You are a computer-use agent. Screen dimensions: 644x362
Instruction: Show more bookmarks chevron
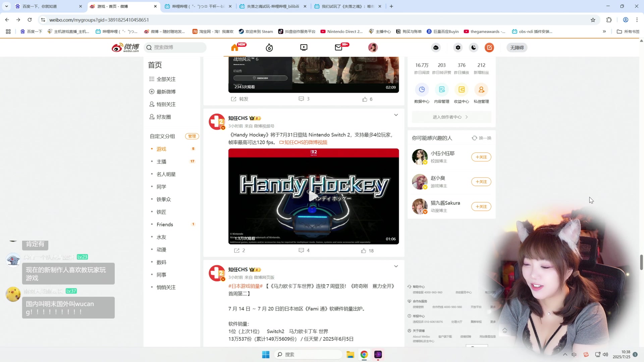click(604, 32)
